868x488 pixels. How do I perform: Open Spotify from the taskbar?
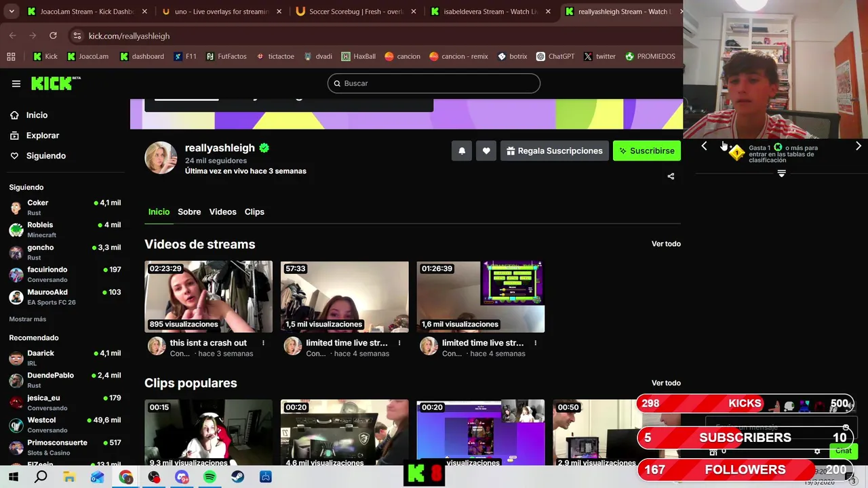(210, 477)
